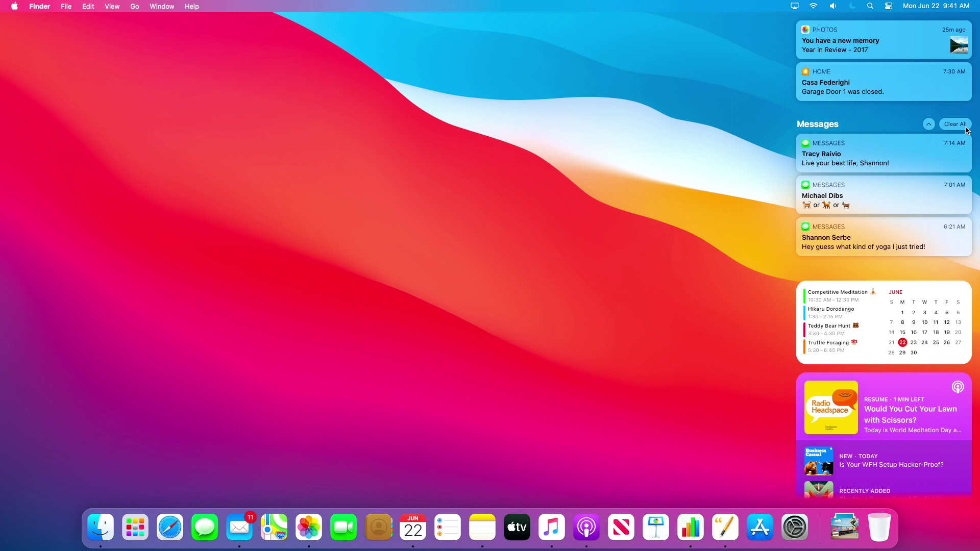The height and width of the screenshot is (551, 980).
Task: Open Control Center in menu bar
Action: coord(889,6)
